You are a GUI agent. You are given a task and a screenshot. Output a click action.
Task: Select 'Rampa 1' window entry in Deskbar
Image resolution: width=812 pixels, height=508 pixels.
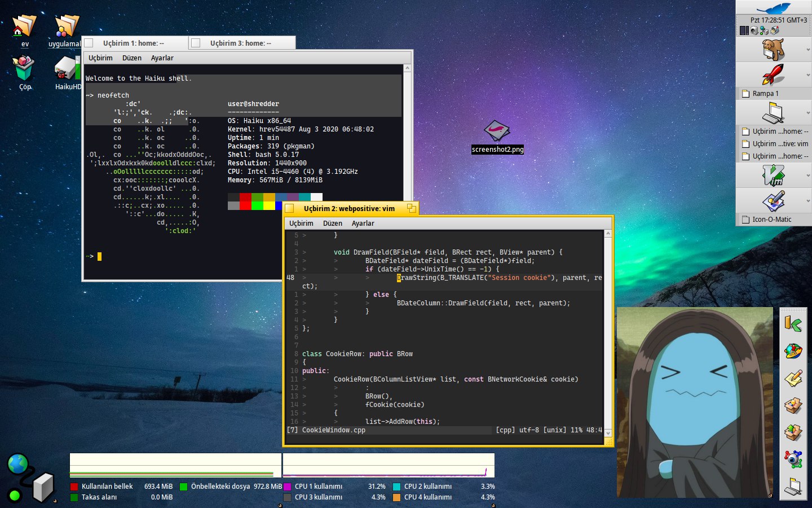coord(774,94)
